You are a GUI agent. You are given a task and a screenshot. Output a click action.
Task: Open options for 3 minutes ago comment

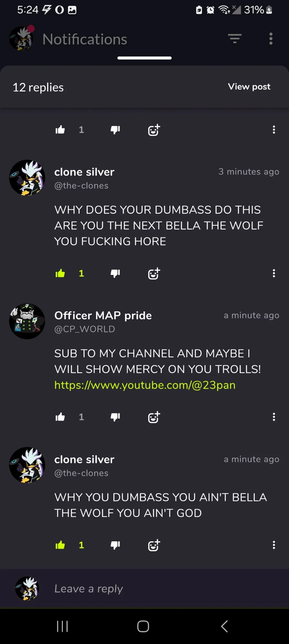(274, 273)
